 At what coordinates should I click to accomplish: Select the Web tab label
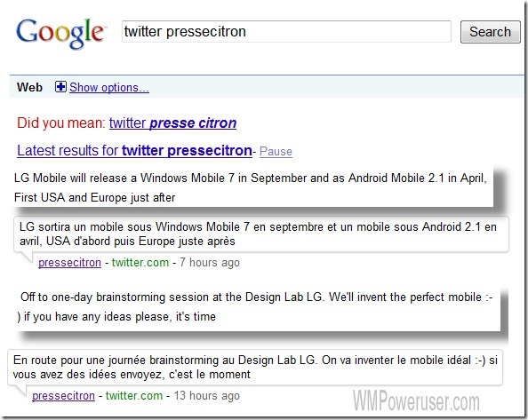[29, 87]
